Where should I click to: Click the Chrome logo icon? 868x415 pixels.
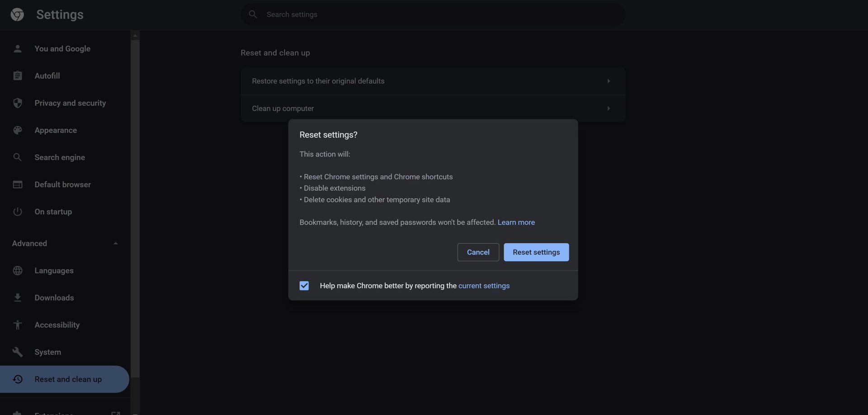tap(17, 14)
